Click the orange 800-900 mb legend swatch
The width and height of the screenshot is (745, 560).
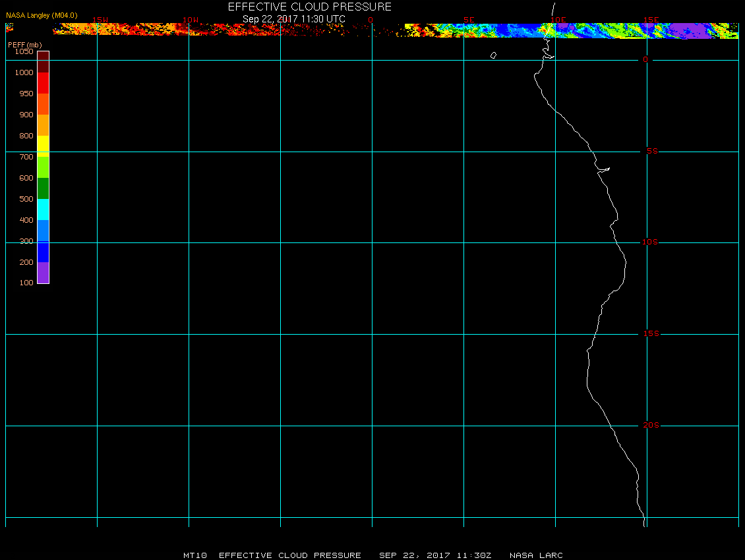[43, 125]
